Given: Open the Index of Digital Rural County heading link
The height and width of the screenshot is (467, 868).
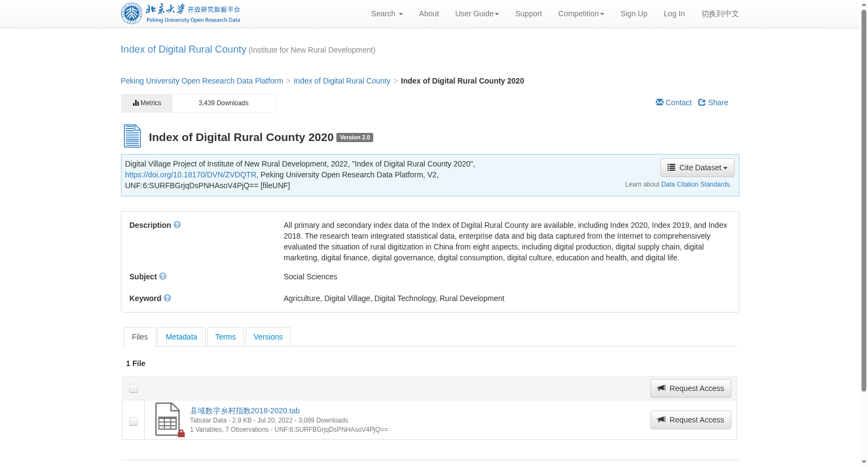Looking at the screenshot, I should point(183,49).
